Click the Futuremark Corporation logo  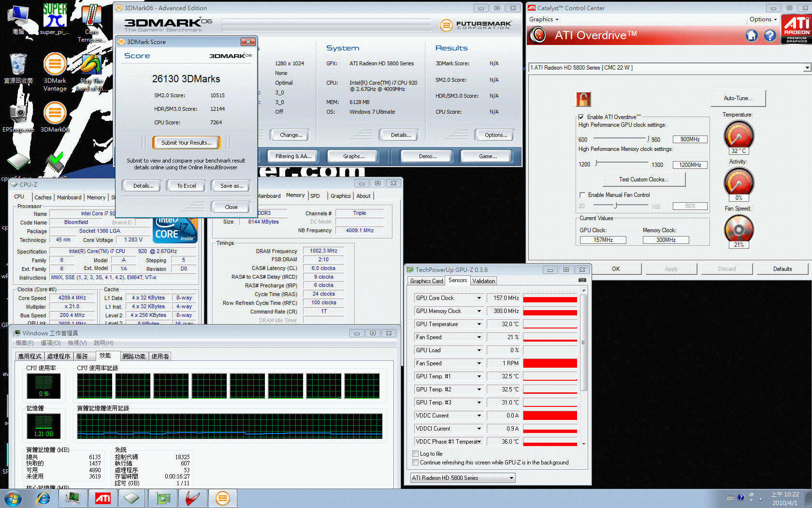pyautogui.click(x=476, y=25)
